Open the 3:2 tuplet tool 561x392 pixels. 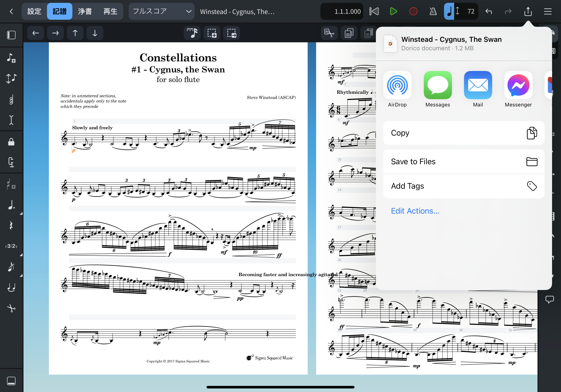tap(11, 246)
